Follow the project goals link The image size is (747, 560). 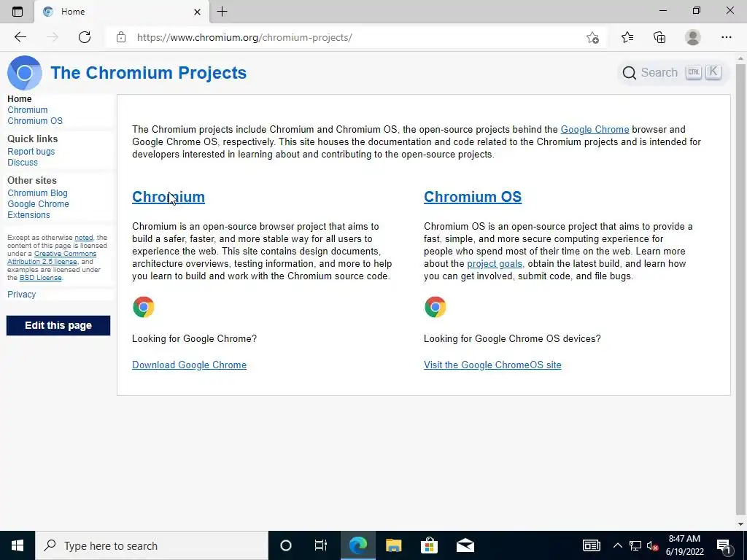coord(495,264)
